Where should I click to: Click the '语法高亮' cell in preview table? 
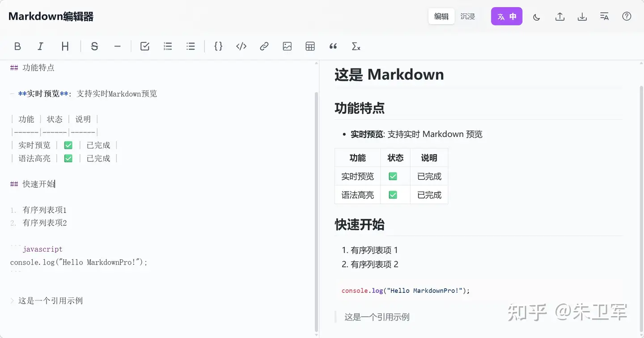tap(358, 195)
